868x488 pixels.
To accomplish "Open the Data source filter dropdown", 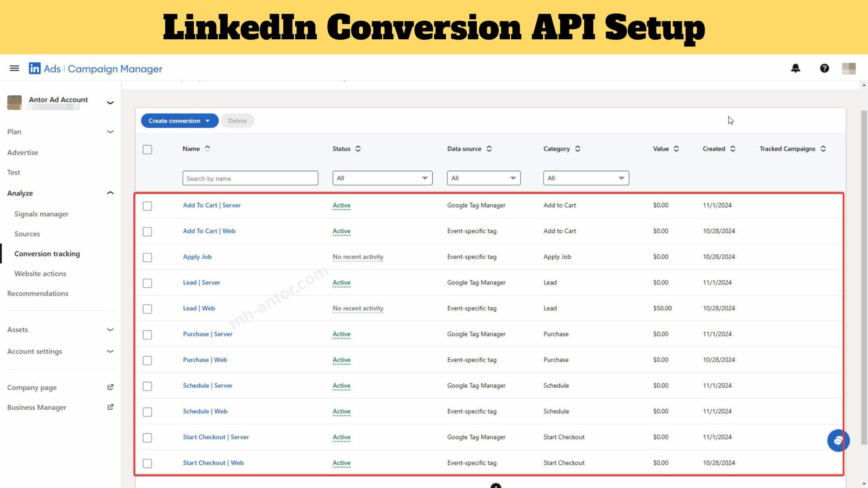I will tap(484, 178).
